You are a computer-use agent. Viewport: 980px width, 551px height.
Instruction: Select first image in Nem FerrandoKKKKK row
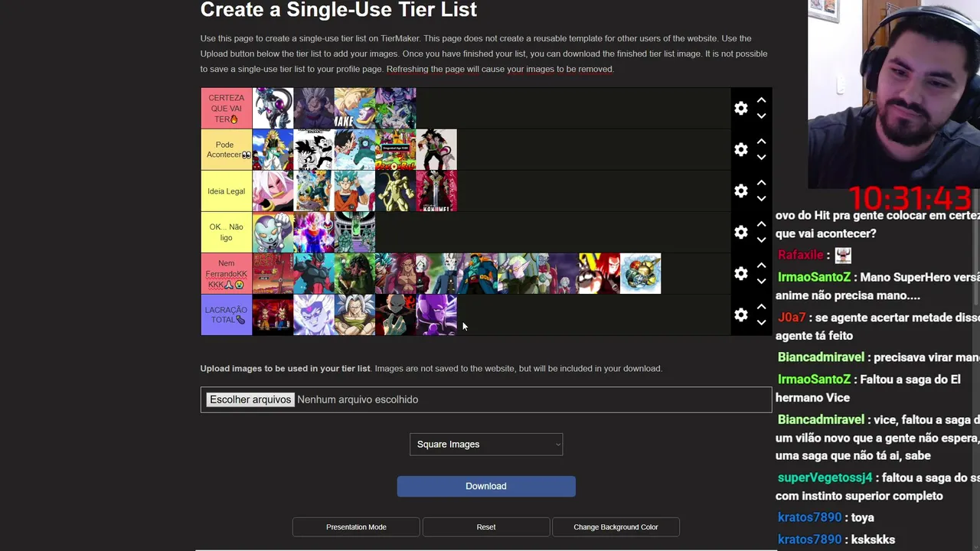click(273, 273)
